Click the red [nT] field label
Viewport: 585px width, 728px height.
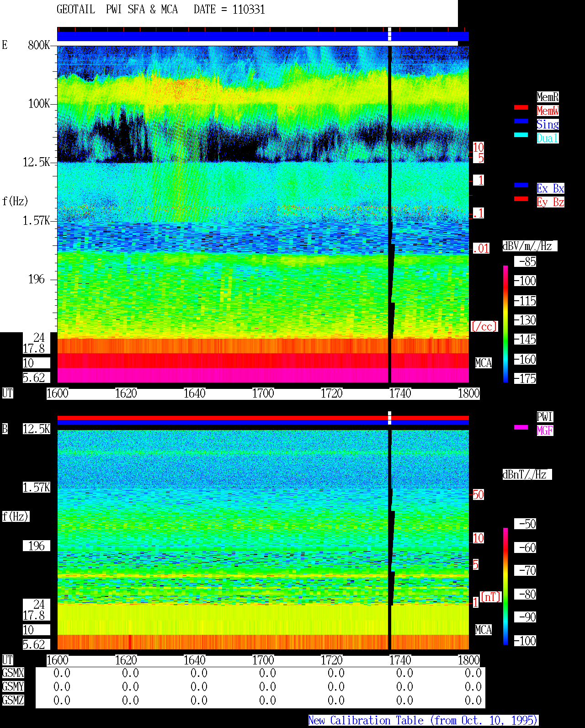coord(491,597)
